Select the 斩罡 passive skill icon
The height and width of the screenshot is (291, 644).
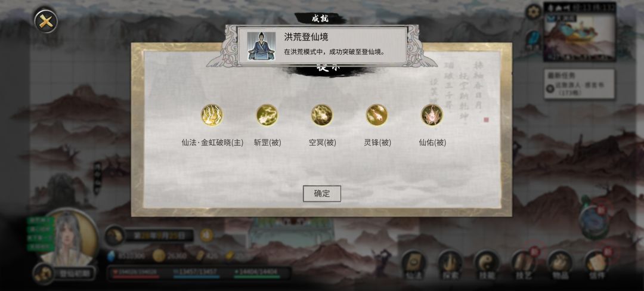pos(267,115)
